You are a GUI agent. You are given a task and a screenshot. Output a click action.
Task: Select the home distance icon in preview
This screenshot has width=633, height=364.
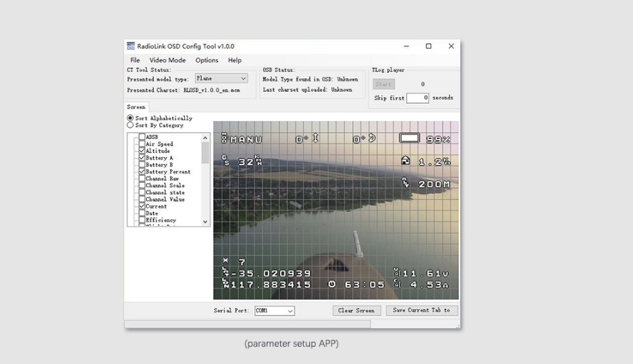click(405, 161)
